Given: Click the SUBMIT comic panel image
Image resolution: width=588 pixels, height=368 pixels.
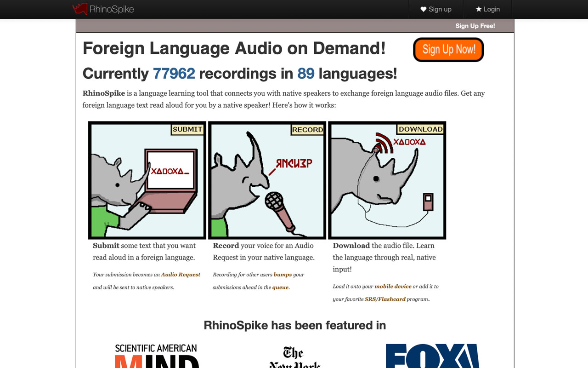Looking at the screenshot, I should 147,180.
